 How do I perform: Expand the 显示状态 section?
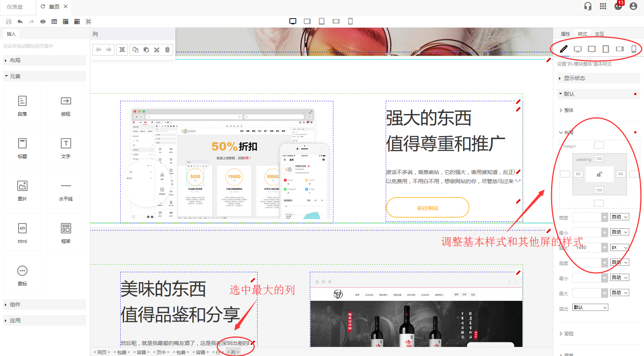(574, 78)
